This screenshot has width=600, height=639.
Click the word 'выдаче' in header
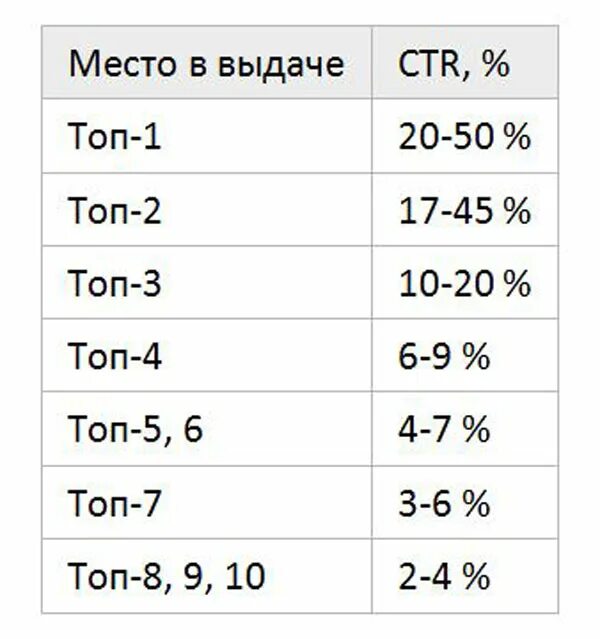(281, 65)
